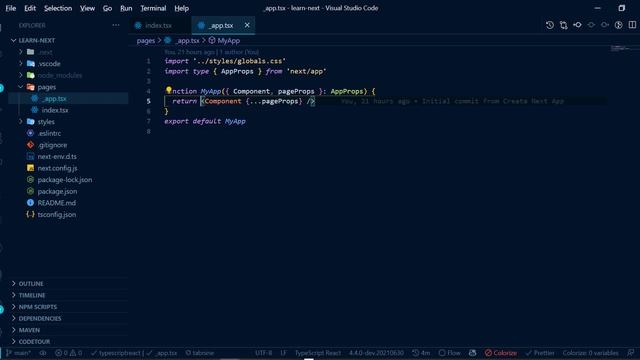This screenshot has width=640, height=360.
Task: Open tsconfig.json from the explorer
Action: (x=56, y=214)
